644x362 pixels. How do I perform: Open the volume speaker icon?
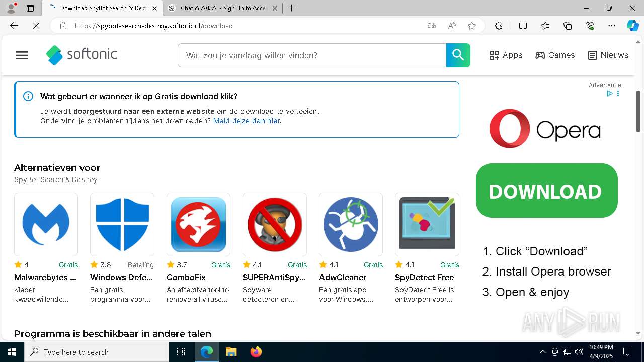tap(579, 352)
